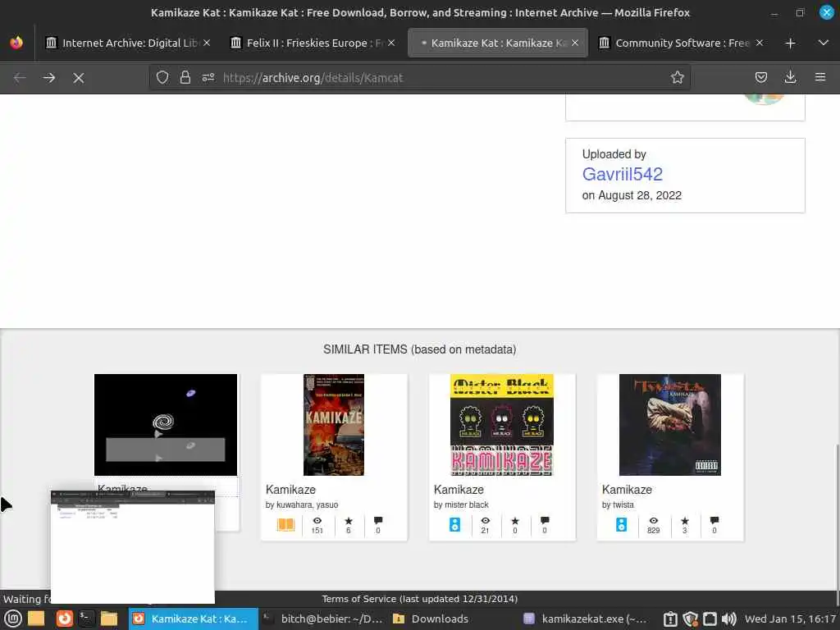Open the Firefox View icon
840x630 pixels.
pos(16,43)
